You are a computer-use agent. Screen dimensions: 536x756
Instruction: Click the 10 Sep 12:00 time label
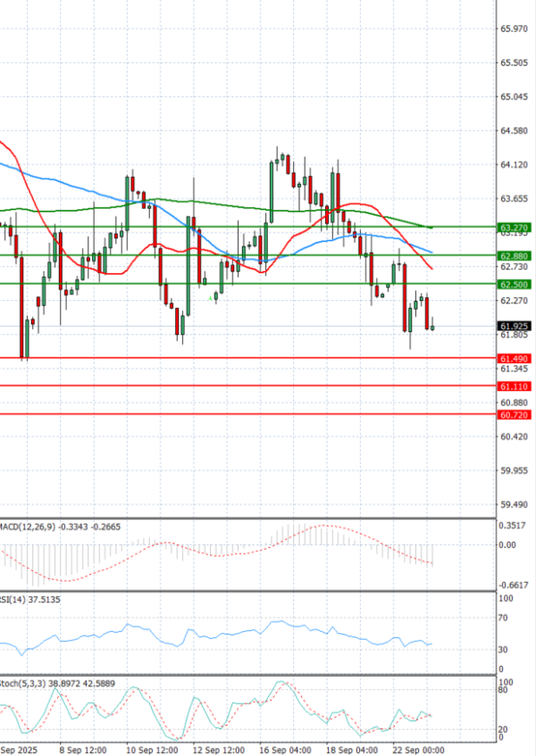point(153,751)
